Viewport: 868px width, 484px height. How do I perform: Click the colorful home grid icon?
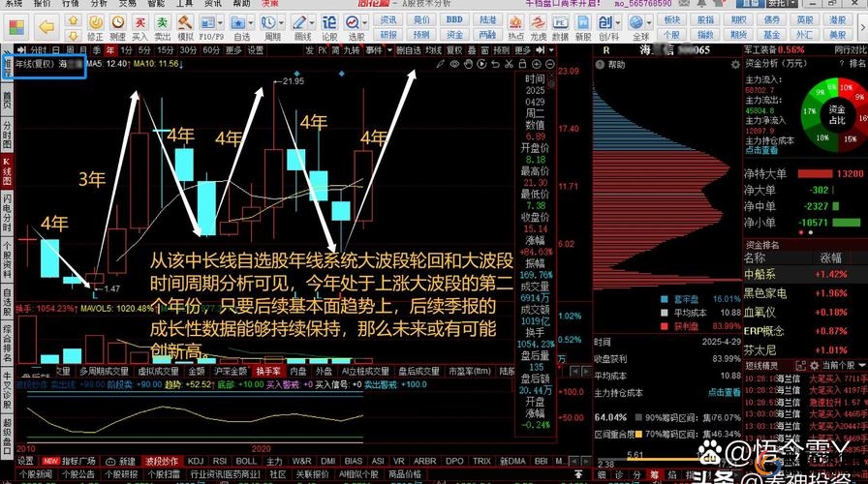pos(16,27)
